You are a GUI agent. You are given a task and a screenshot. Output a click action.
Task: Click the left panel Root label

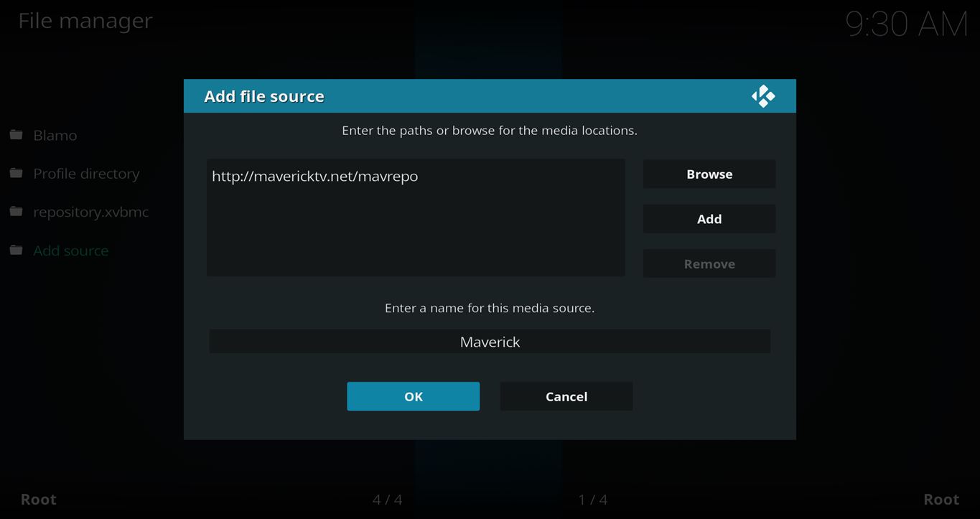pos(38,500)
